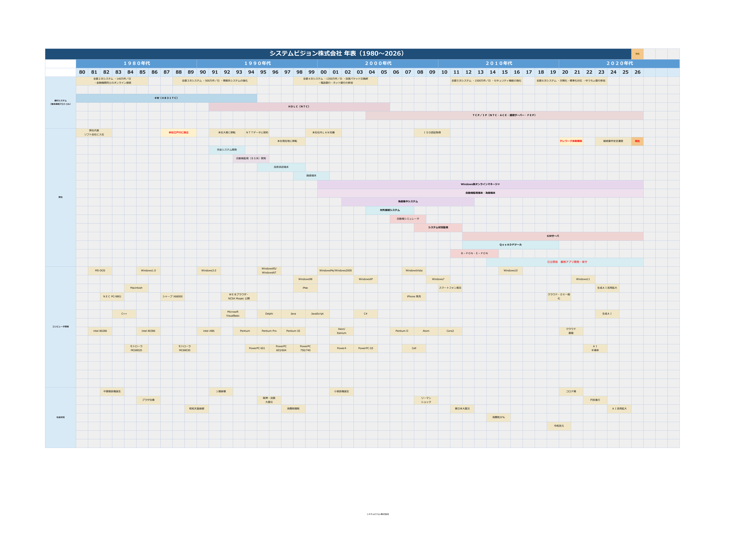This screenshot has height=535, width=756.
Task: Select "リーマンショック" event
Action: click(426, 400)
